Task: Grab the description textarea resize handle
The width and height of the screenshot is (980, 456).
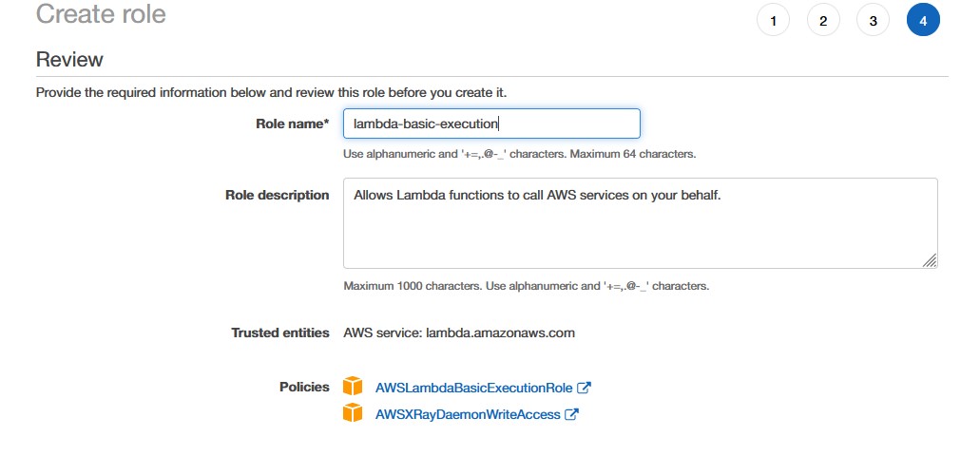Action: pyautogui.click(x=930, y=260)
